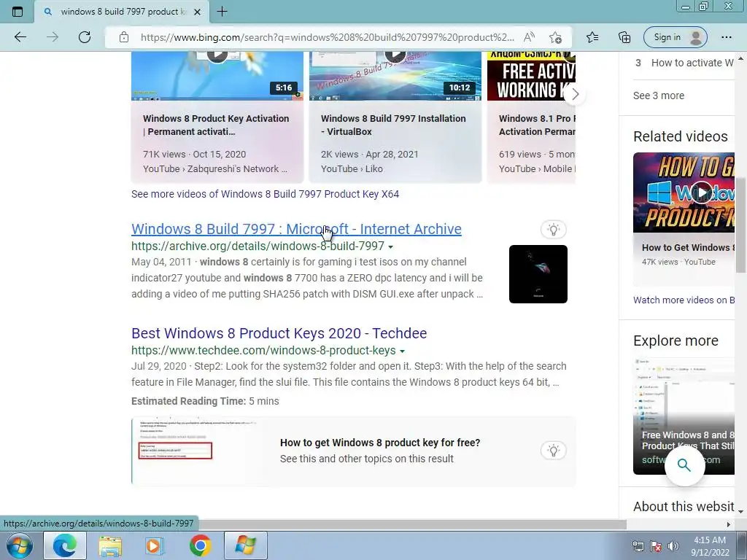Open Edge Settings and more menu
The height and width of the screenshot is (560, 747).
[726, 37]
